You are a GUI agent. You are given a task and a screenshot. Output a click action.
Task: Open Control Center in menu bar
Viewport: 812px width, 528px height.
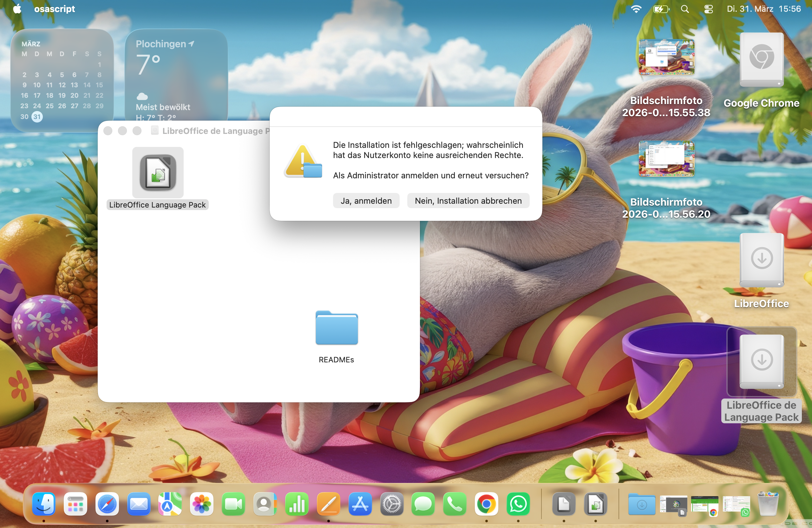coord(708,9)
